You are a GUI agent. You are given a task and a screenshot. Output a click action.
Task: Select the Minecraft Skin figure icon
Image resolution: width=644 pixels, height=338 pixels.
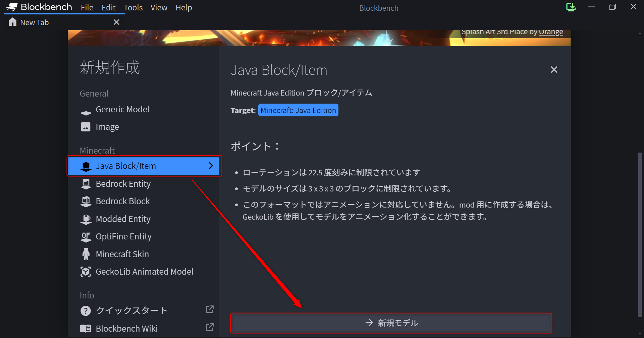tap(86, 254)
